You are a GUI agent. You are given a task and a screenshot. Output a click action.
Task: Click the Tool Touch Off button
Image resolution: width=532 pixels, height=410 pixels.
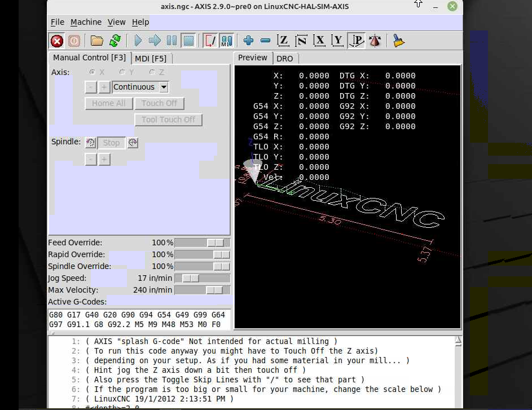pyautogui.click(x=168, y=120)
